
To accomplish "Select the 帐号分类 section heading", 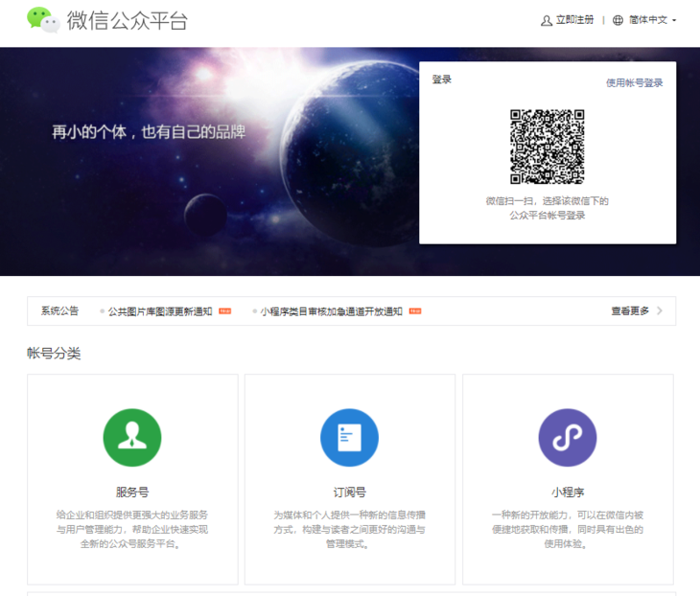I will 54,354.
